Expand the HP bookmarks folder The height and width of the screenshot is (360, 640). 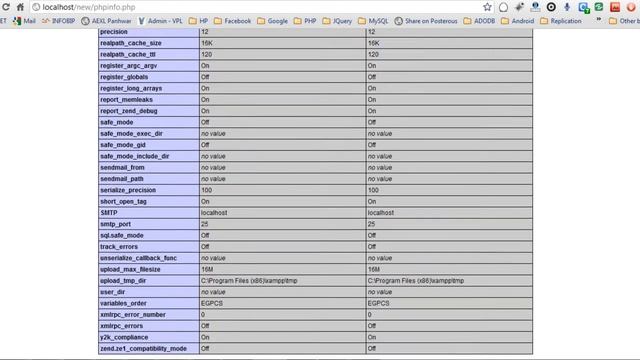198,21
